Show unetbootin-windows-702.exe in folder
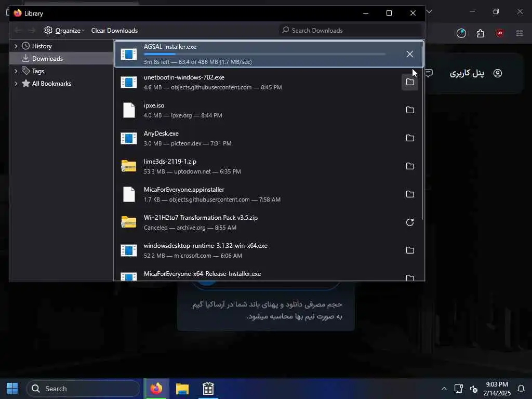 410,82
